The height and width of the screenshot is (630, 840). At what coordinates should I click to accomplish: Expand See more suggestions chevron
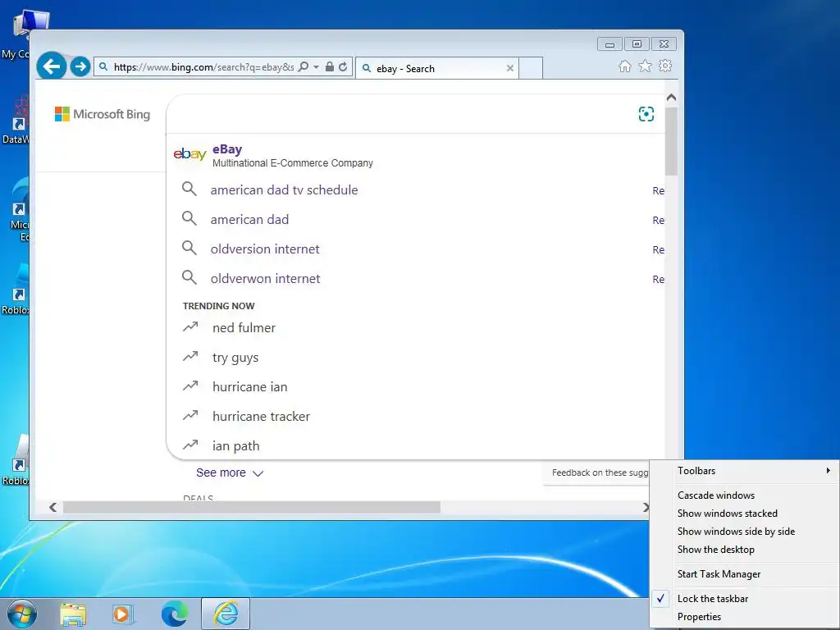[258, 473]
